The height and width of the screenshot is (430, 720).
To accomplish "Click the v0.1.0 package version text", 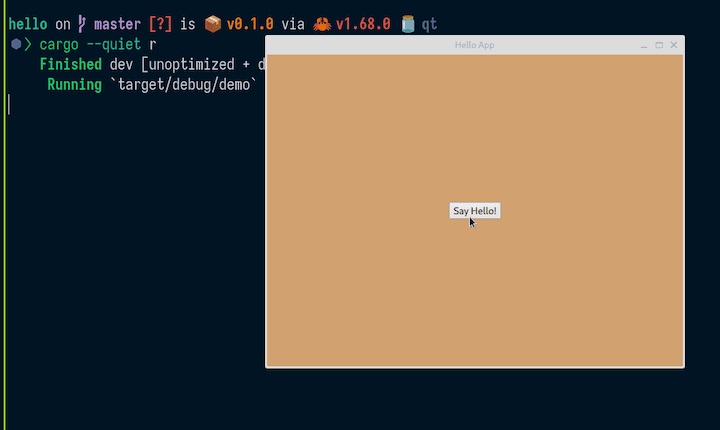I will pos(250,24).
